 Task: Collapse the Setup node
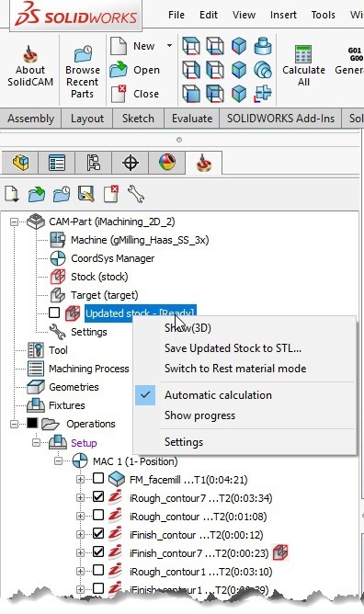36,442
